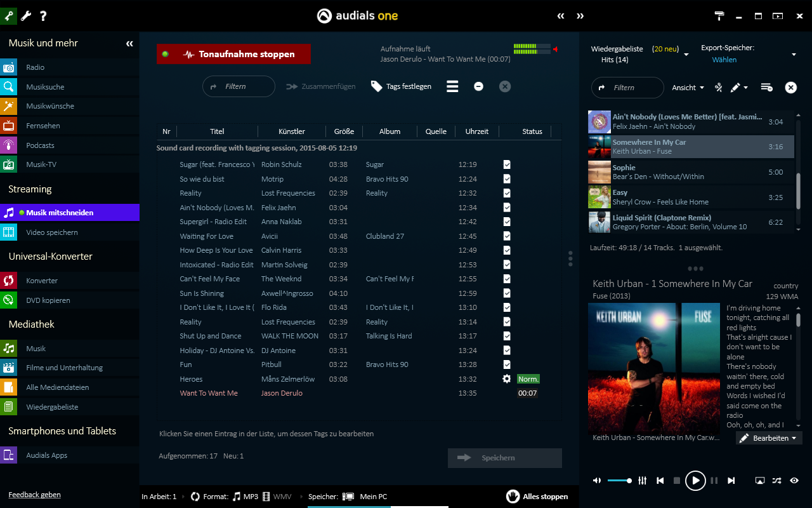
Task: Click the vertical dots panel splitter handle
Action: [570, 258]
